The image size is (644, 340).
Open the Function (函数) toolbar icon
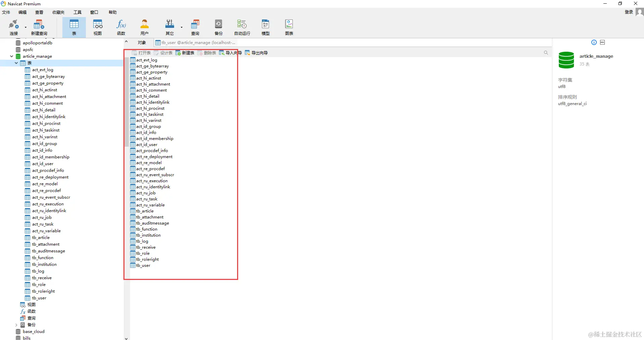point(121,27)
